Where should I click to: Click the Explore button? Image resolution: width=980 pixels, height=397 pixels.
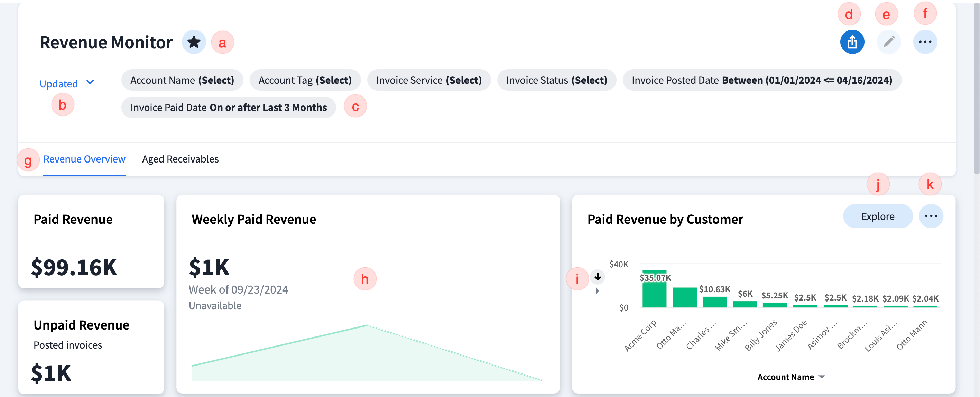tap(877, 216)
